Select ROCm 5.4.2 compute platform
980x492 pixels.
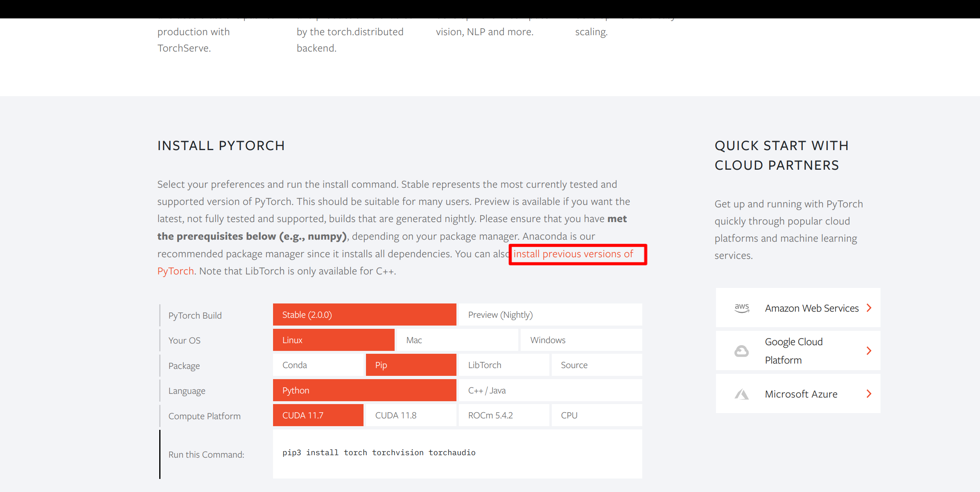[504, 416]
